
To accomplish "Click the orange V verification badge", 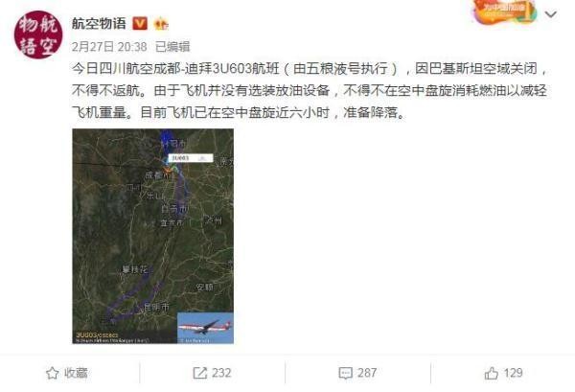I will pyautogui.click(x=139, y=23).
